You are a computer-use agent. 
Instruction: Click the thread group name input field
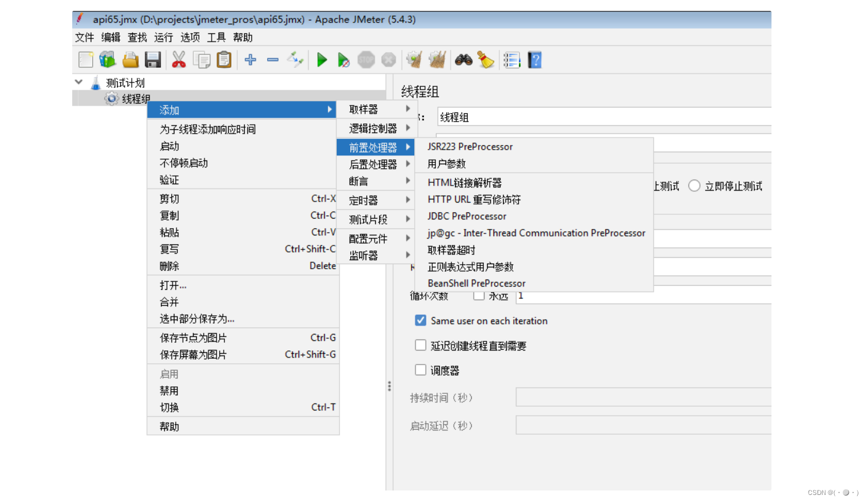604,117
